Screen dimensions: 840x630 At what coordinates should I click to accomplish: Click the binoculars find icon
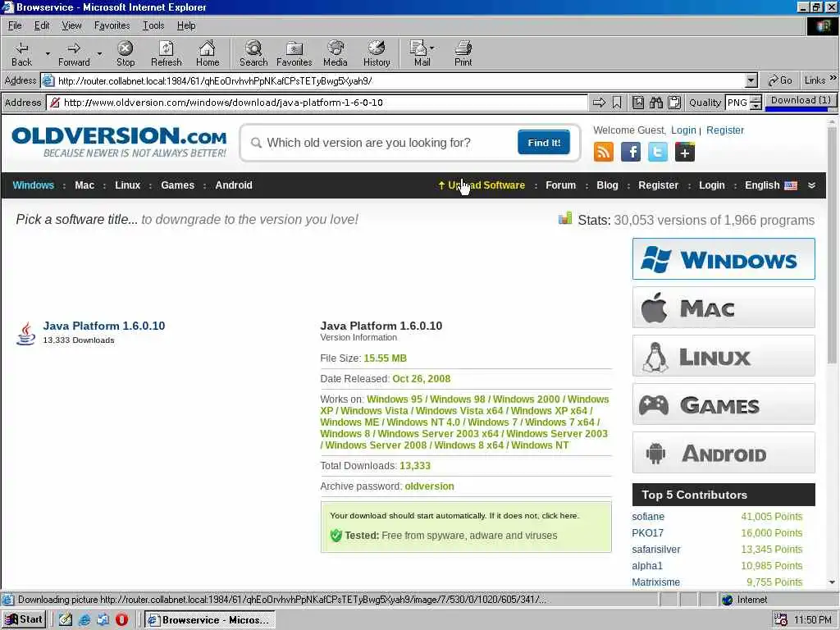click(x=656, y=103)
